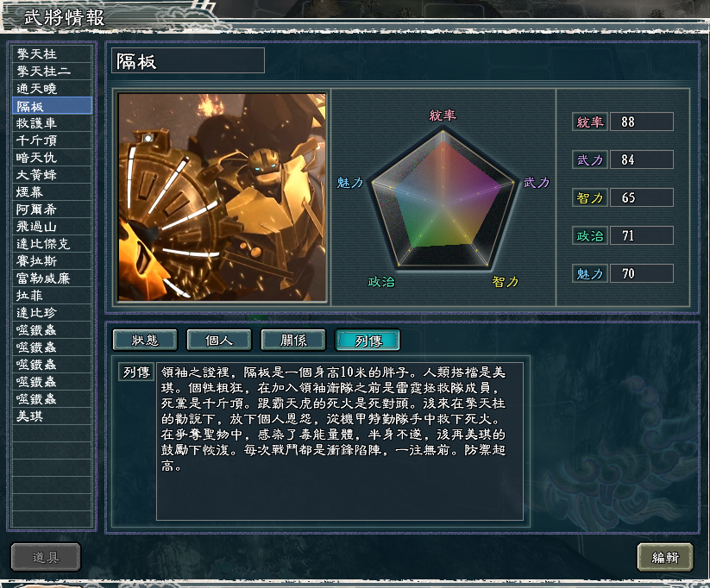Viewport: 710px width, 588px height.
Task: Click the 道具 button
Action: click(x=46, y=557)
